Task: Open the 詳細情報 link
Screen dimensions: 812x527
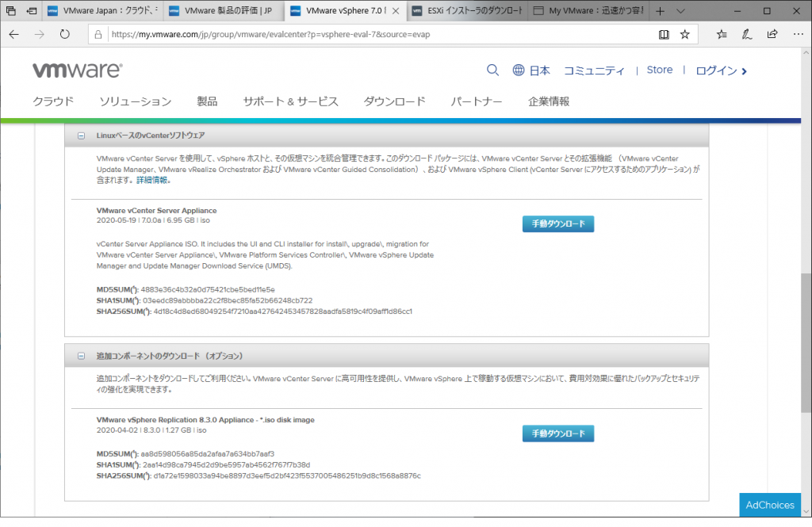Action: (x=152, y=180)
